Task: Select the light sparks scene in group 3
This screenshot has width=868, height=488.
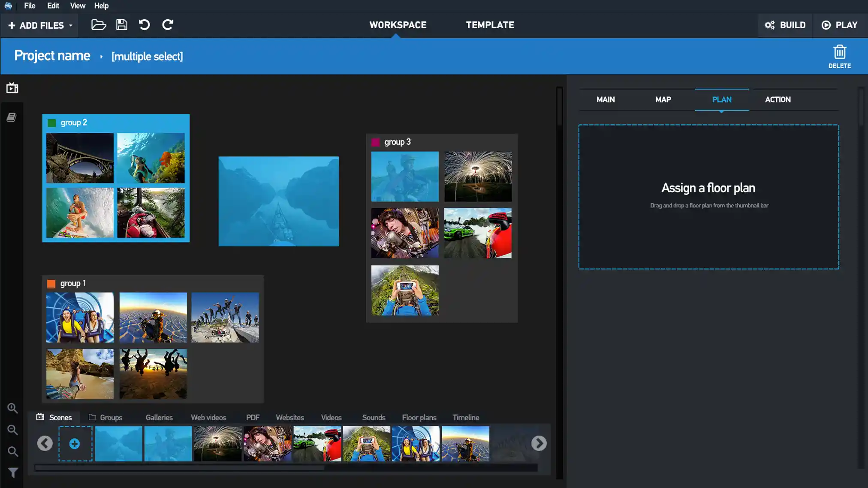Action: (478, 177)
